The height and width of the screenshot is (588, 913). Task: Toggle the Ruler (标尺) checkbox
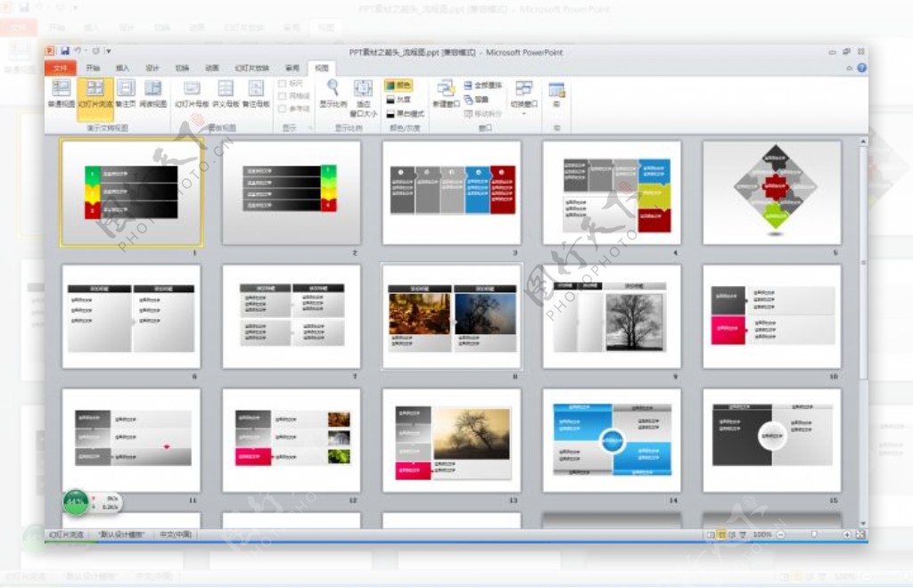pos(283,84)
